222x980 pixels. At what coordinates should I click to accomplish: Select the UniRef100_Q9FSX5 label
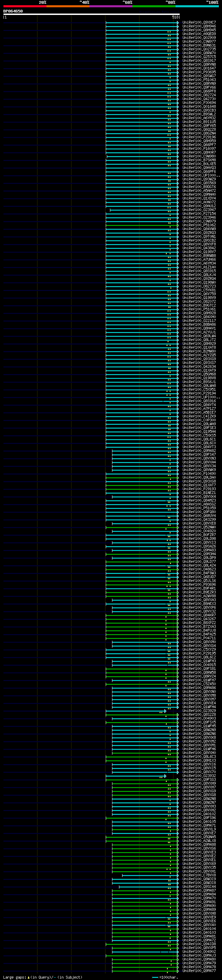pos(199,722)
